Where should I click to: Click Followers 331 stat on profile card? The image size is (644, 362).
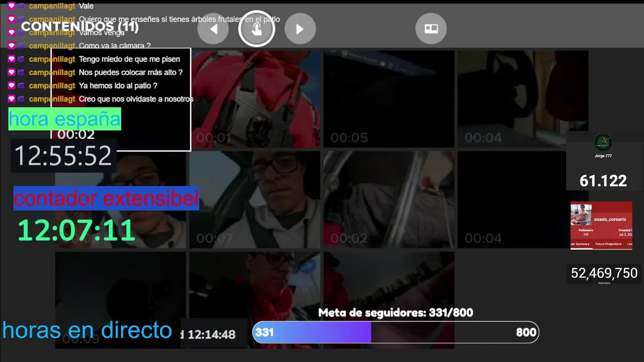(586, 232)
